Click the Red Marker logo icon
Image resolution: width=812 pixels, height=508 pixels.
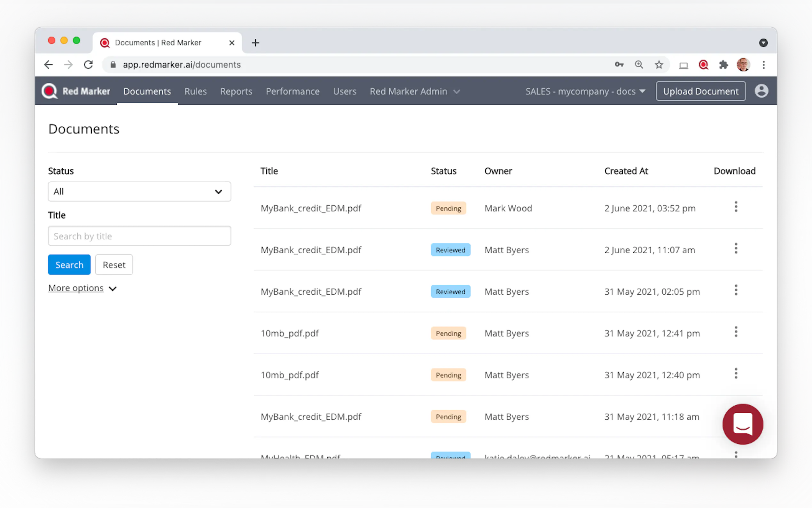pos(50,91)
